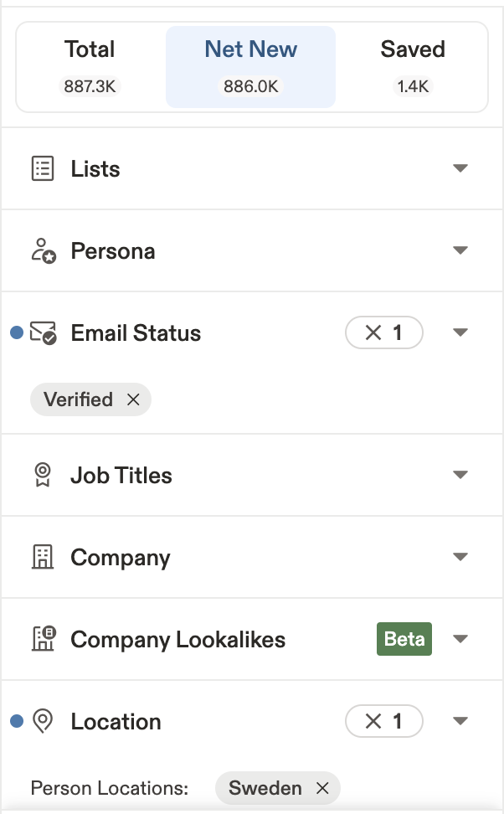Clear the Email Status filter count
The image size is (504, 814).
tap(373, 333)
